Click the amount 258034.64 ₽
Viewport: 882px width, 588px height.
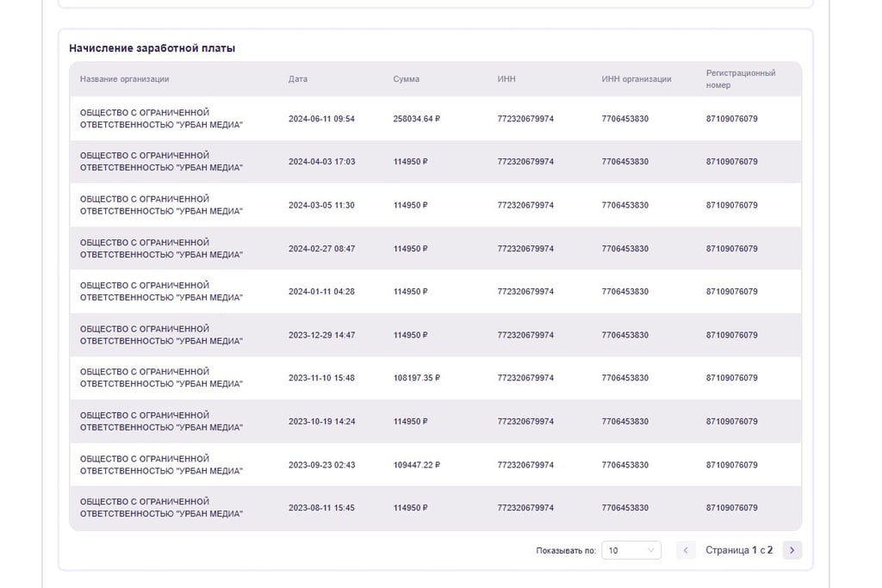[x=417, y=119]
